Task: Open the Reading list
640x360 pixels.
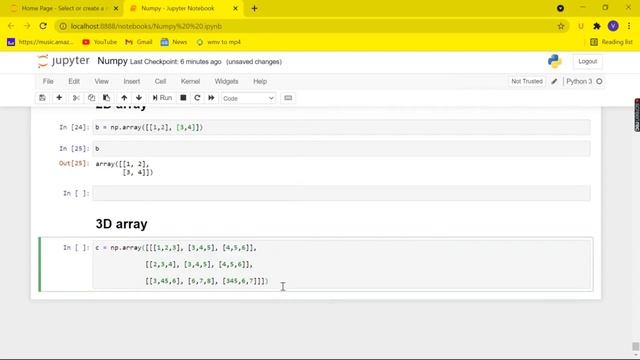Action: tap(611, 42)
